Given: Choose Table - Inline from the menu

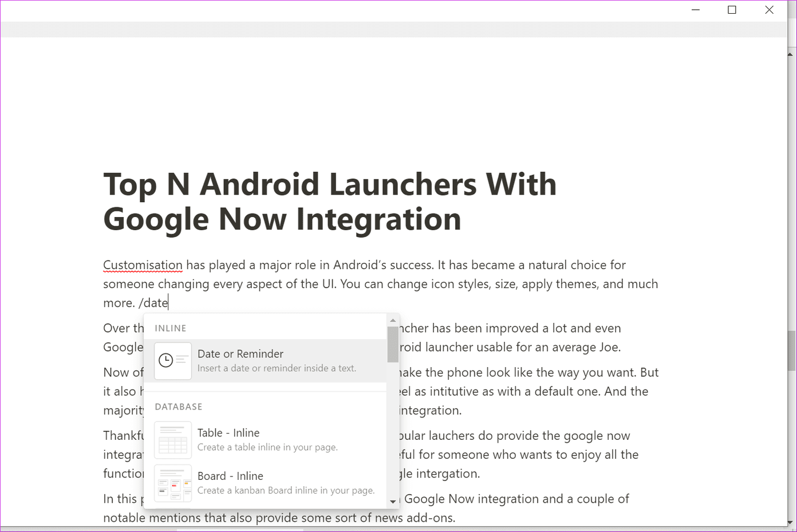Looking at the screenshot, I should click(265, 440).
